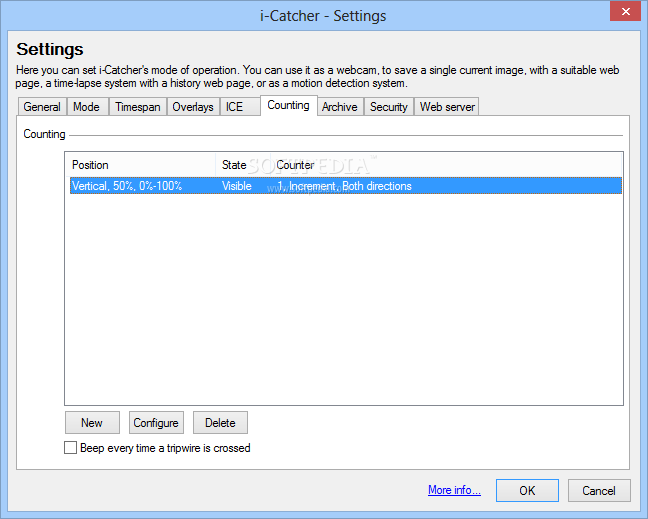This screenshot has width=648, height=519.
Task: Click the State column header
Action: click(x=244, y=165)
